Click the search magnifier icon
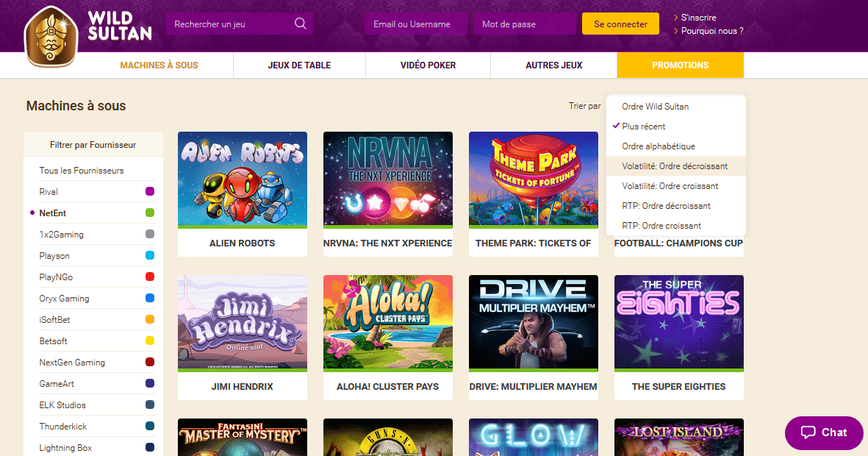The width and height of the screenshot is (868, 456). [300, 24]
